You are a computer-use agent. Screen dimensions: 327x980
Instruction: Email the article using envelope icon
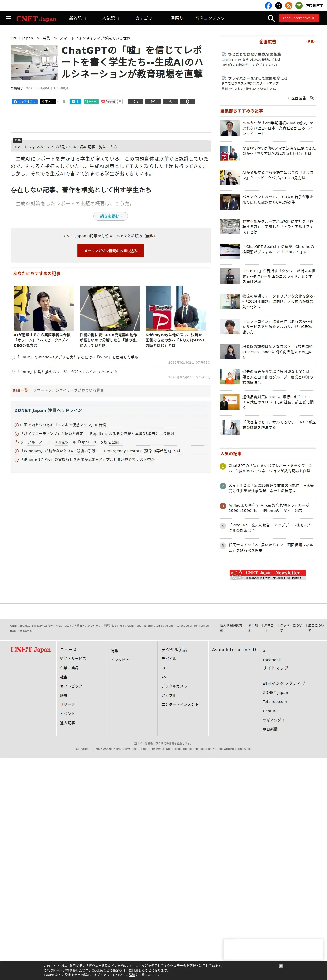(x=153, y=102)
